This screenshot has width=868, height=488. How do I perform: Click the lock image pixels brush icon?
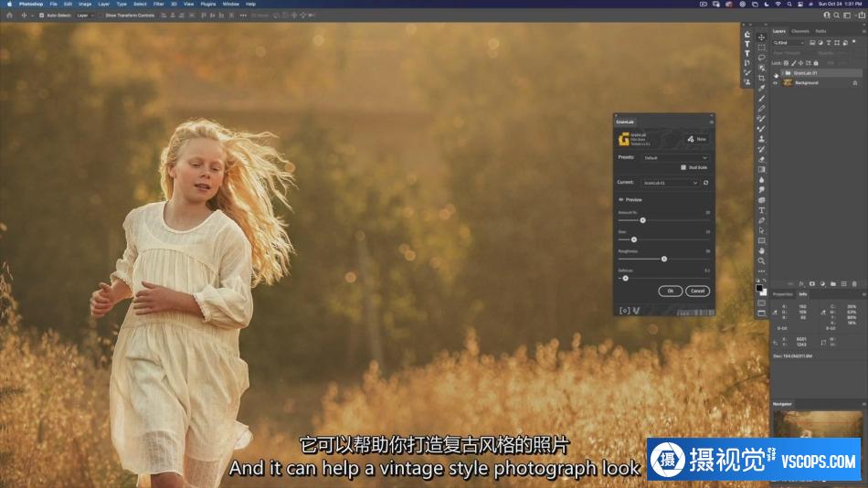click(793, 63)
